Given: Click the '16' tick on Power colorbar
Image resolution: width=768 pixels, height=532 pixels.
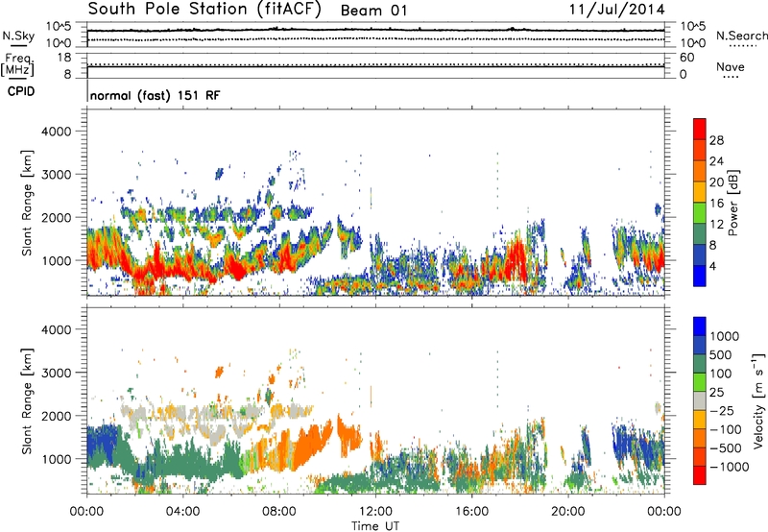Looking at the screenshot, I should pos(716,204).
